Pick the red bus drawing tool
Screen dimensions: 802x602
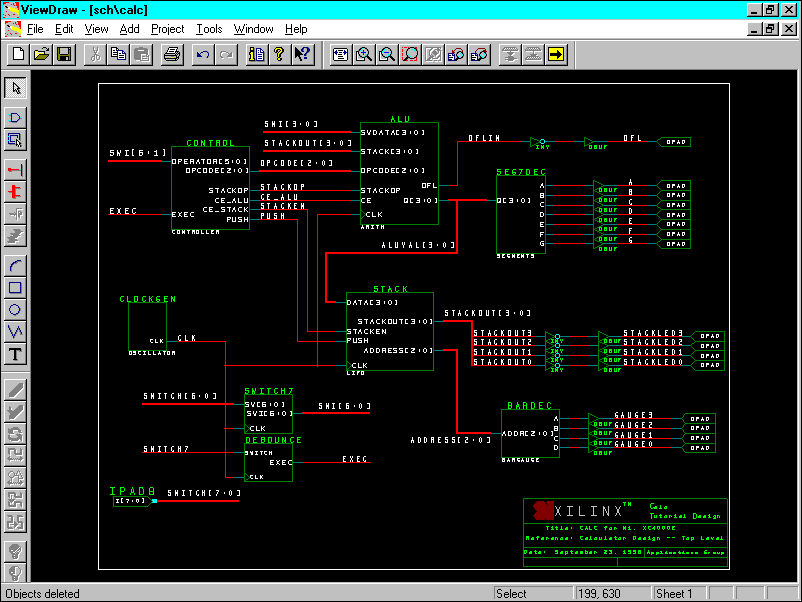15,191
